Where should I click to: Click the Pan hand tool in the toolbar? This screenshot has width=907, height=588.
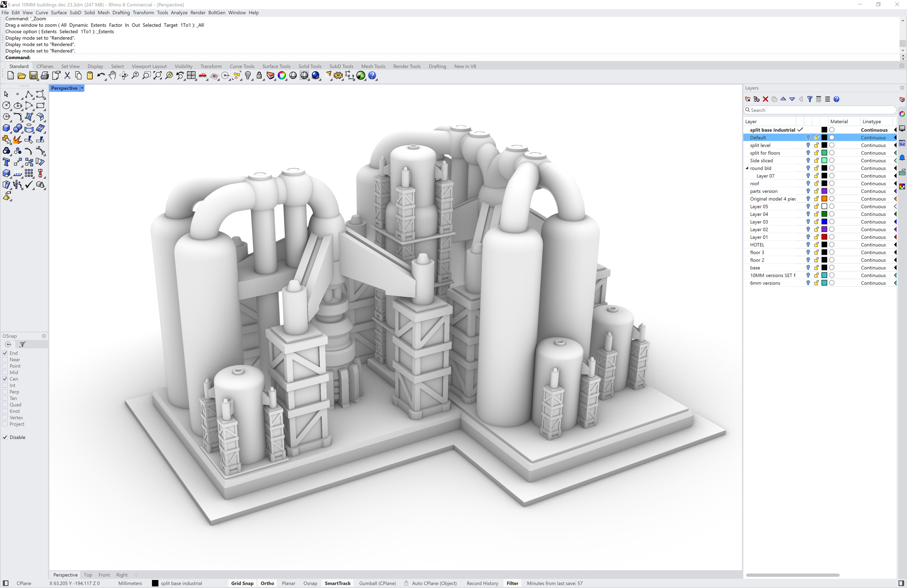[112, 75]
